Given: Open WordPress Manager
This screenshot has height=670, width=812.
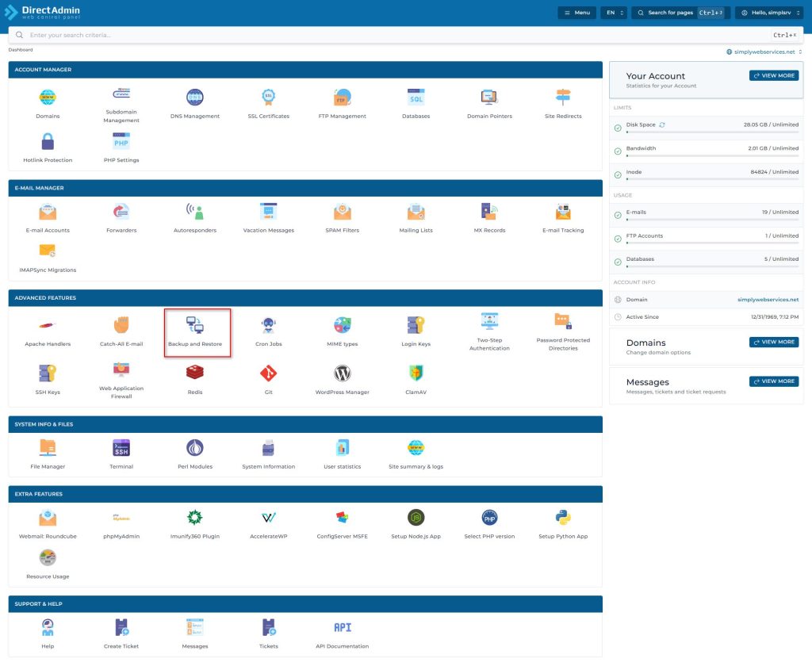Looking at the screenshot, I should click(343, 380).
